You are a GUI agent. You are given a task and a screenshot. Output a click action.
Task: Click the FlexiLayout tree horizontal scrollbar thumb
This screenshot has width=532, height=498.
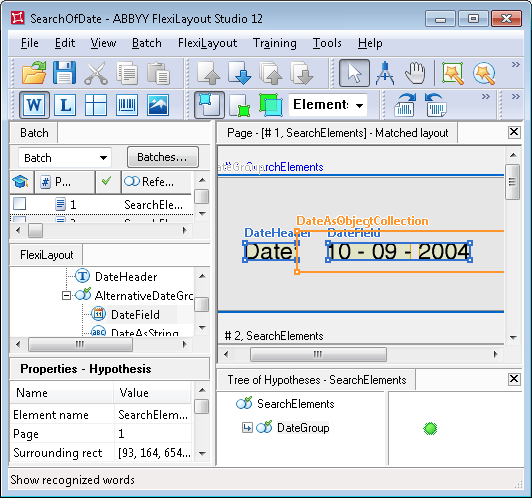tap(80, 344)
